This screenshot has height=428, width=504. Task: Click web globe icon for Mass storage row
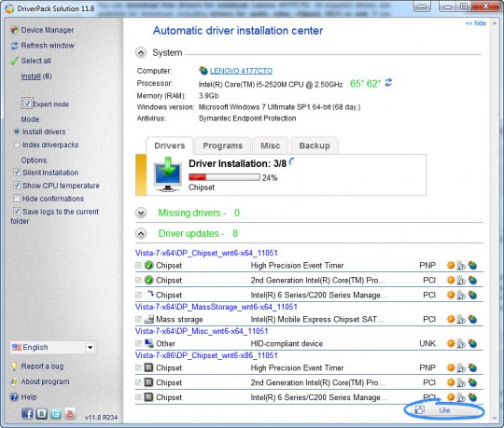tap(472, 319)
